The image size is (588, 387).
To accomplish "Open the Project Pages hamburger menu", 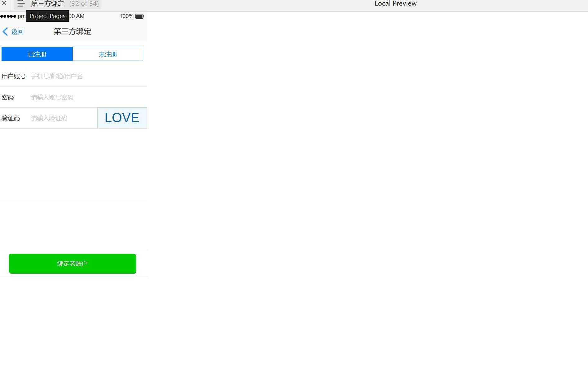I will 21,4.
